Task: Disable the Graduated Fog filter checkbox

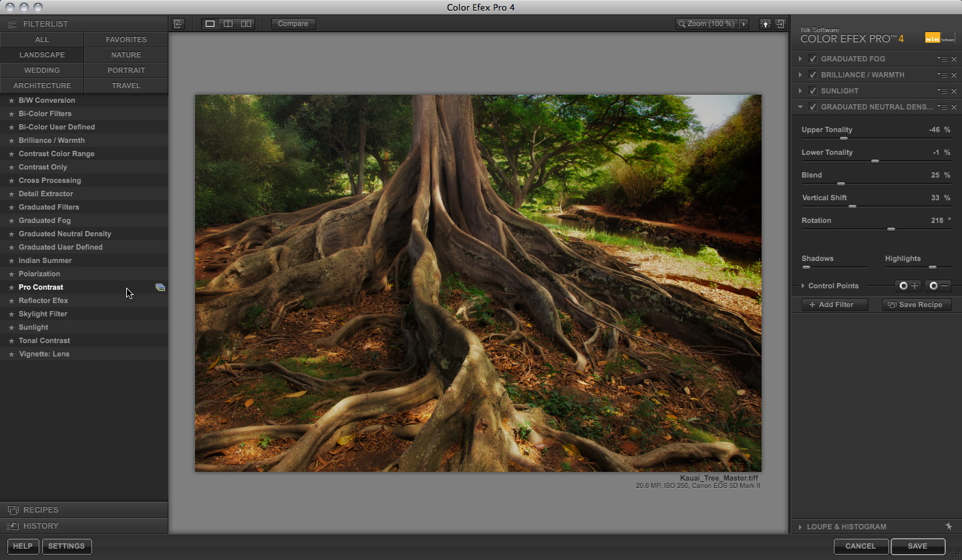Action: 812,59
